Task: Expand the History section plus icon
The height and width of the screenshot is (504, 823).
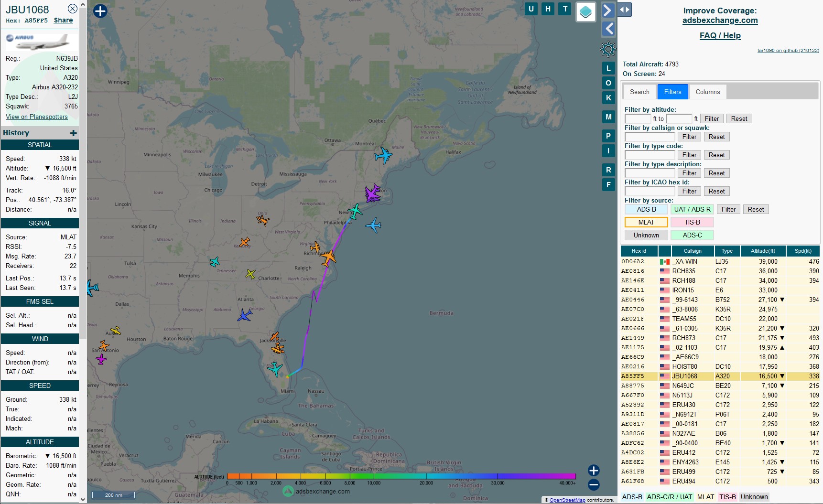Action: pos(73,133)
